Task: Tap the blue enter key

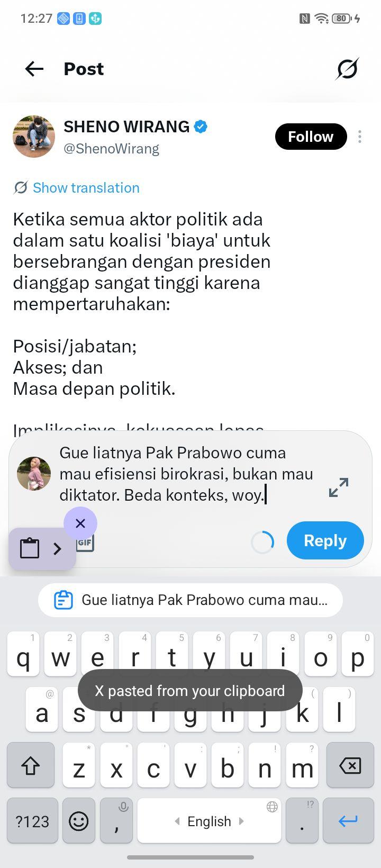Action: tap(348, 821)
